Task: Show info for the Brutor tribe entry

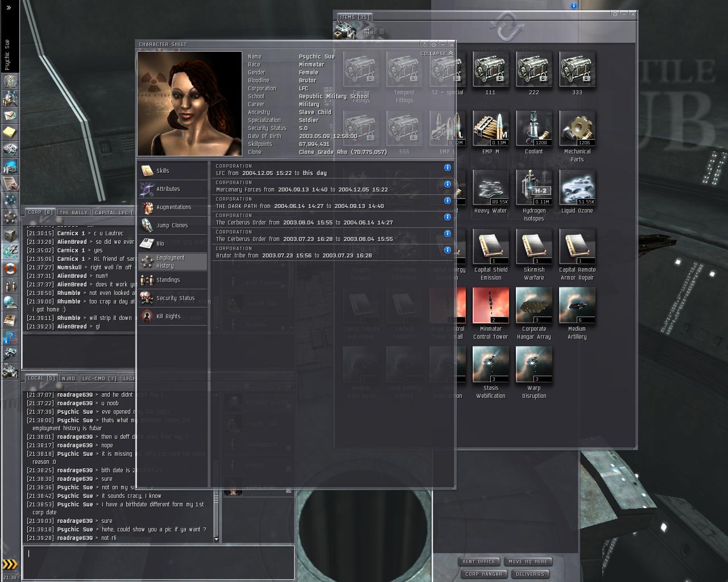Action: click(448, 250)
